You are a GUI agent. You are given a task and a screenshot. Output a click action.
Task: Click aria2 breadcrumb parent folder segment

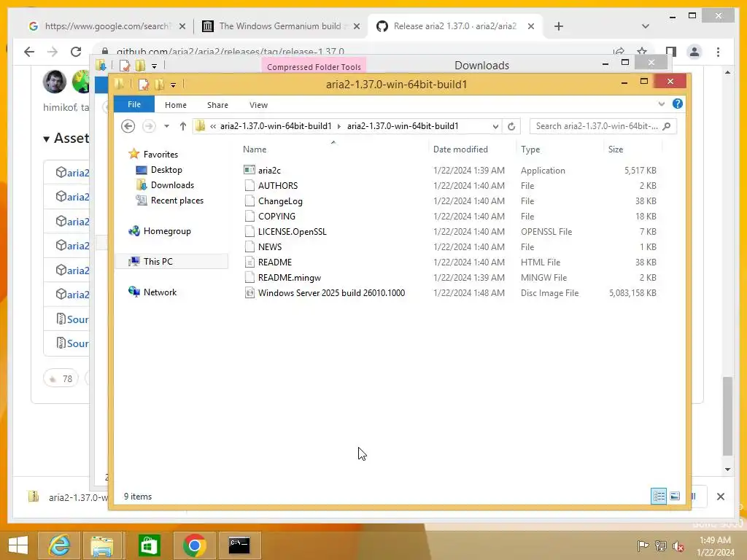pyautogui.click(x=275, y=126)
